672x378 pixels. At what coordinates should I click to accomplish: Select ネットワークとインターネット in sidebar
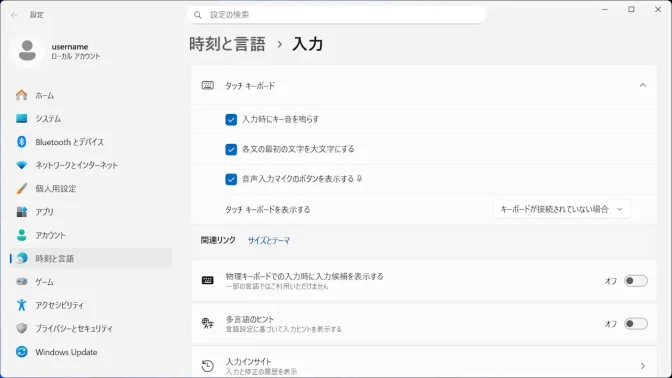[x=91, y=165]
